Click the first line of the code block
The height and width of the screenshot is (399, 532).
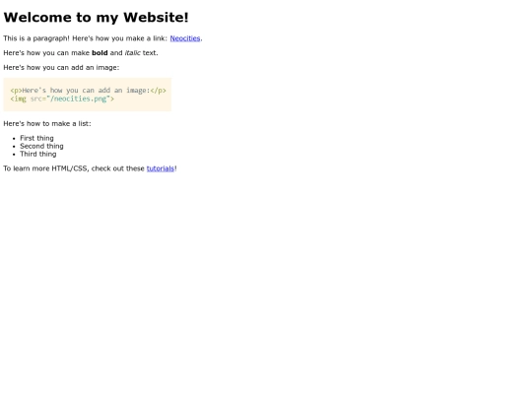tap(89, 91)
